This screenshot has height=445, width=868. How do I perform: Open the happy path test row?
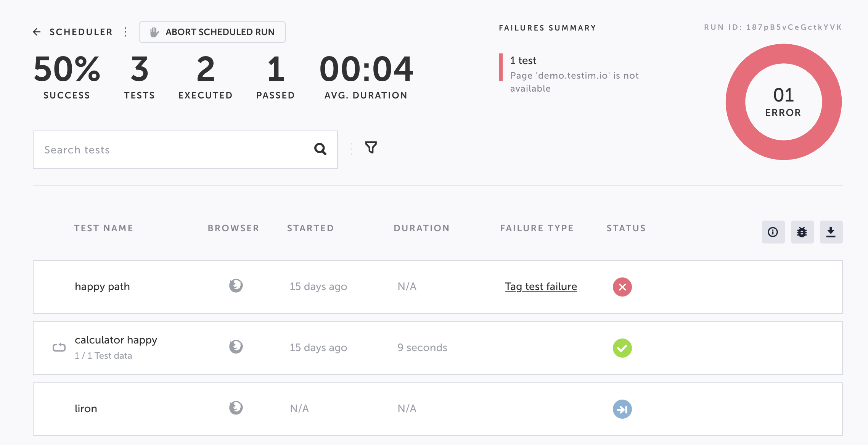pos(102,287)
